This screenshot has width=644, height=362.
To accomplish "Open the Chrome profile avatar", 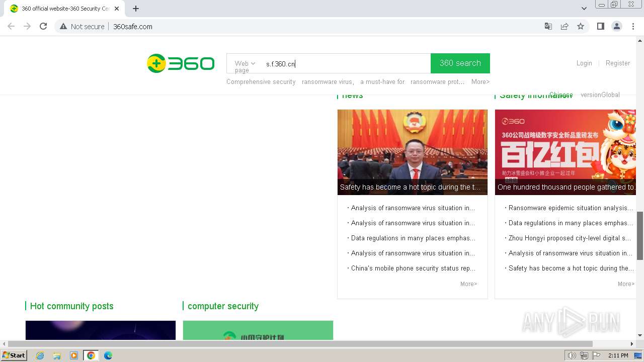I will click(x=616, y=26).
